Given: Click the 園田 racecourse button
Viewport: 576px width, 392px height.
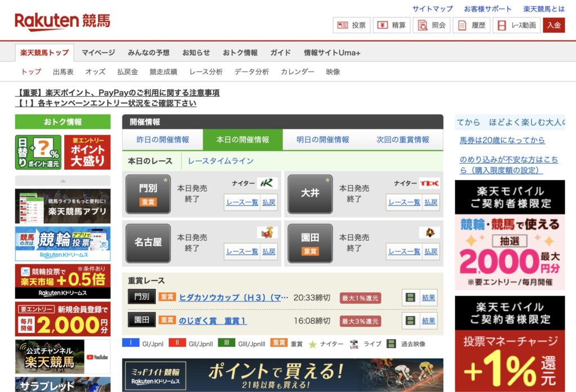Looking at the screenshot, I should (310, 243).
